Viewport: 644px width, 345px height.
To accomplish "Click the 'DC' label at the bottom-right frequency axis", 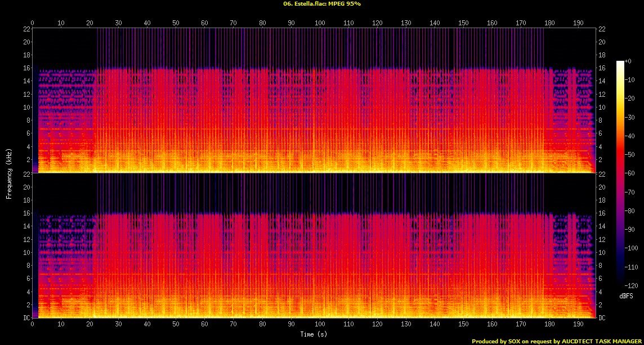I will tap(602, 317).
